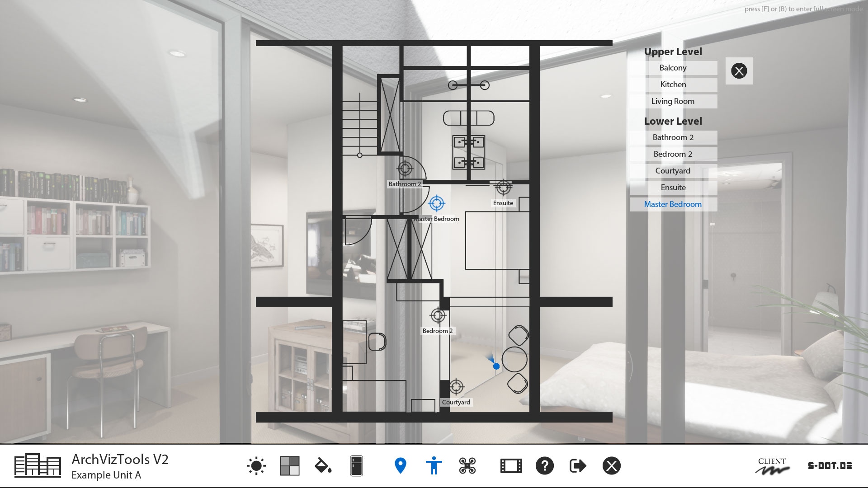868x488 pixels.
Task: Select Kitchen from upper level menu
Action: (x=672, y=84)
